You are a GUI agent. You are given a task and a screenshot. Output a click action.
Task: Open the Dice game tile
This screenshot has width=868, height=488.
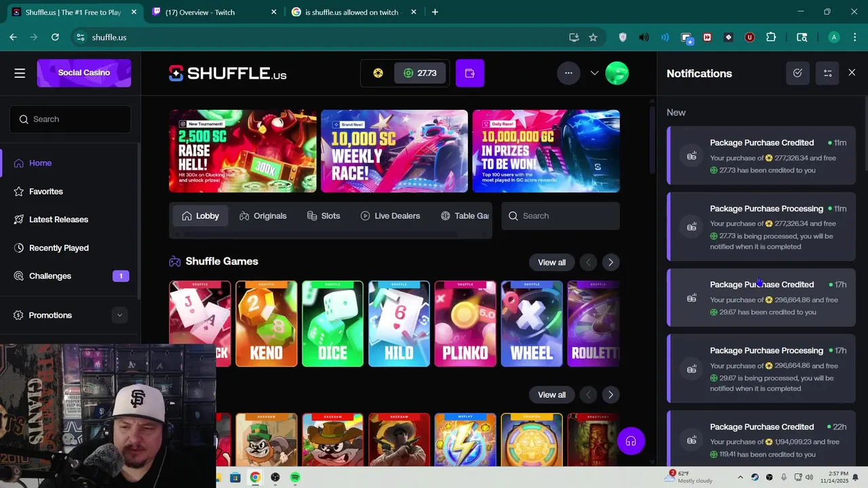pyautogui.click(x=333, y=324)
